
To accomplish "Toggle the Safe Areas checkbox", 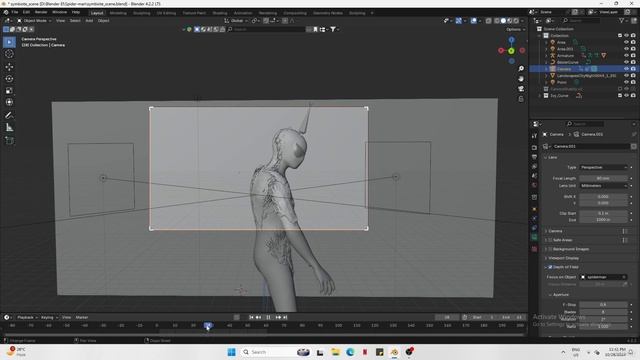I will point(550,240).
